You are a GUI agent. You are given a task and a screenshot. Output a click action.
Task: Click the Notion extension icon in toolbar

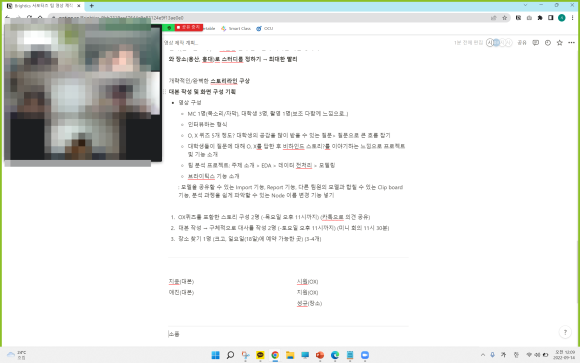(x=518, y=18)
